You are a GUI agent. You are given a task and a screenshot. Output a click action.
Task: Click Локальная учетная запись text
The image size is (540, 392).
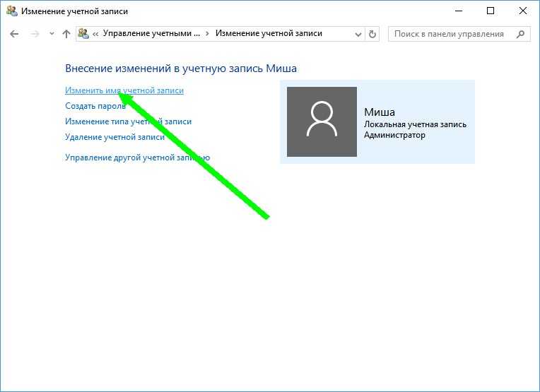pyautogui.click(x=415, y=124)
